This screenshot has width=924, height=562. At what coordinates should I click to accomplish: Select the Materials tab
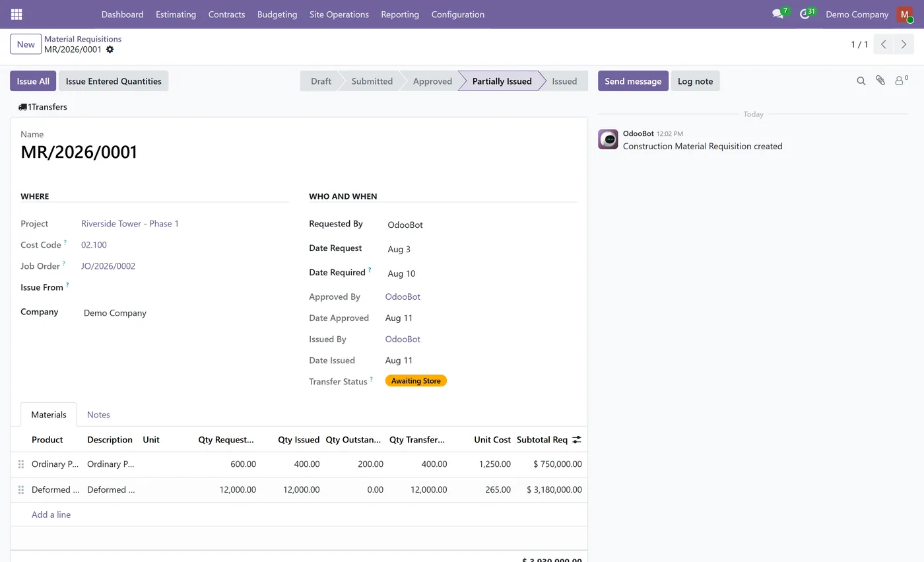[49, 415]
